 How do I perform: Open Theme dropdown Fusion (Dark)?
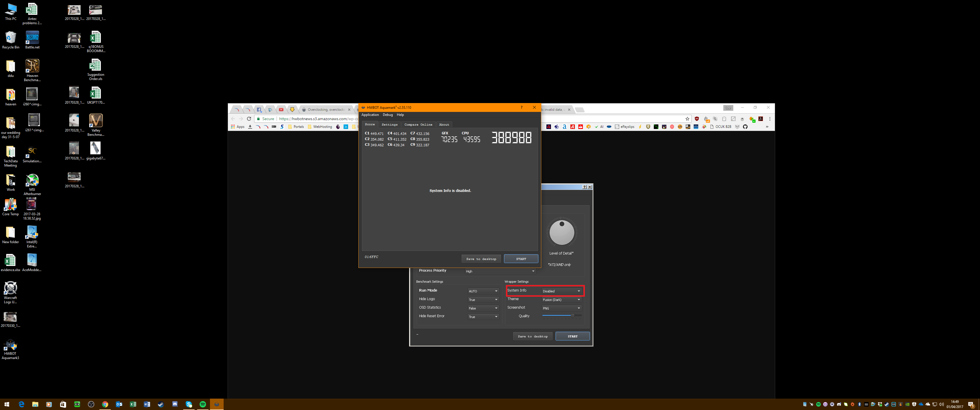562,300
